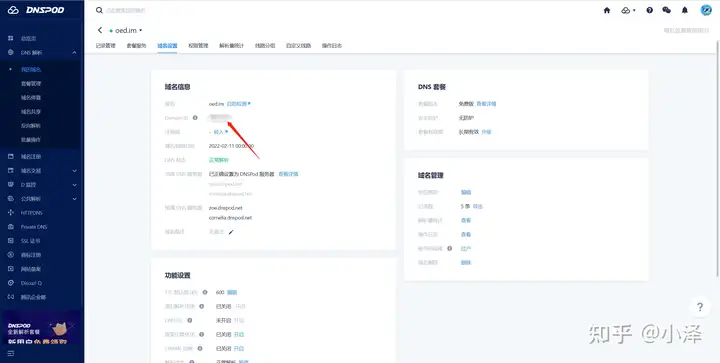
Task: Click the SSL 证书 sidebar icon
Action: click(x=11, y=240)
